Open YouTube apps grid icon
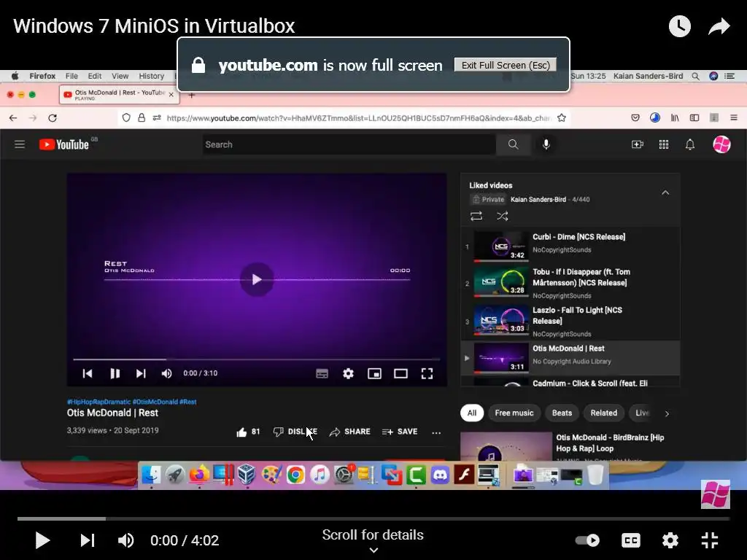This screenshot has width=747, height=560. (x=664, y=144)
